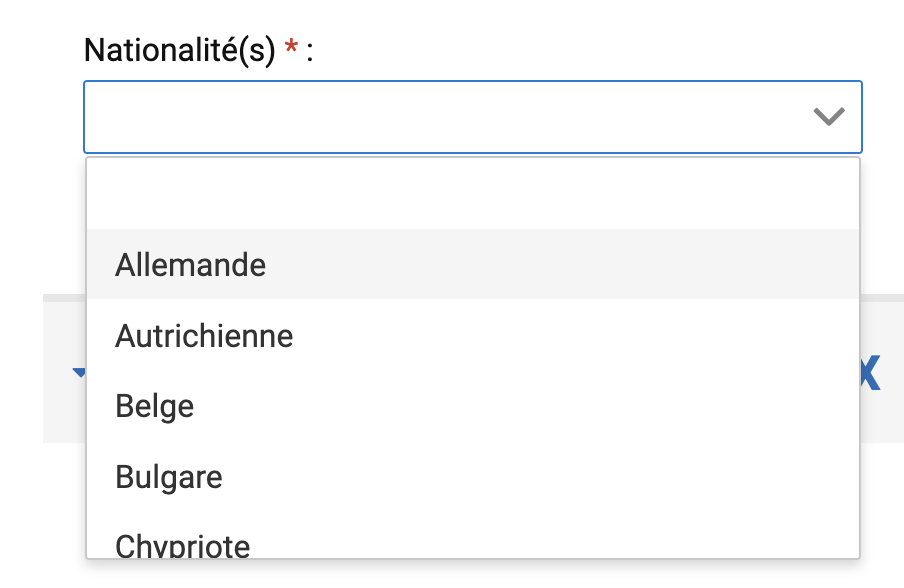Screen dimensions: 904x588
Task: Choose the partially visible Chypriote option
Action: (183, 545)
